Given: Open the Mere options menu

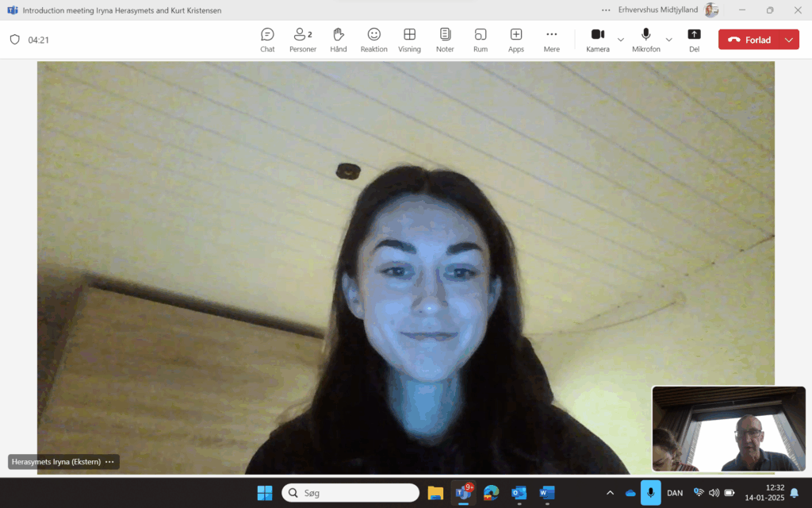Looking at the screenshot, I should tap(551, 38).
